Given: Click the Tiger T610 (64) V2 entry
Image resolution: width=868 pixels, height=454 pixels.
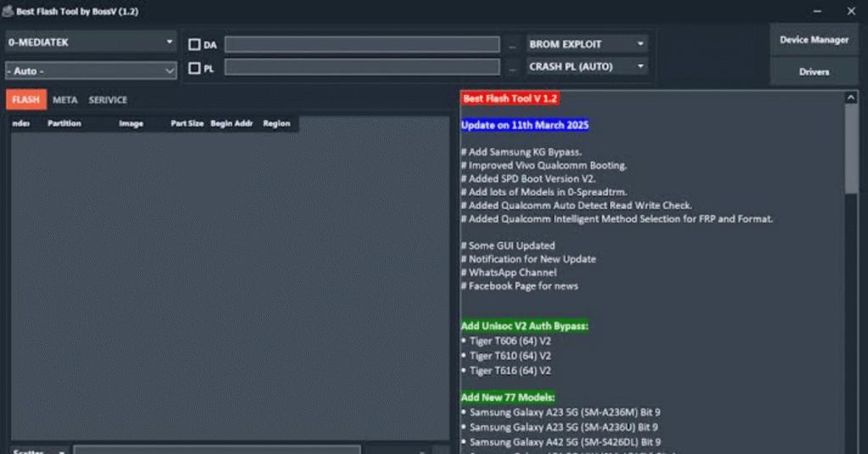Looking at the screenshot, I should 507,356.
